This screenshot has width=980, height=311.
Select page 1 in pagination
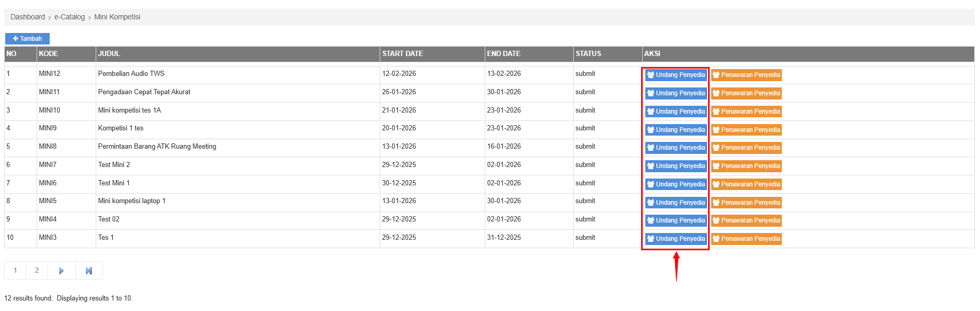tap(15, 271)
